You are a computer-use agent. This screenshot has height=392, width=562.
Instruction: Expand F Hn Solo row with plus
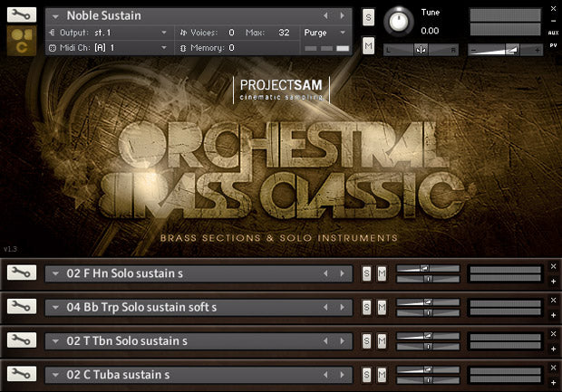click(554, 282)
